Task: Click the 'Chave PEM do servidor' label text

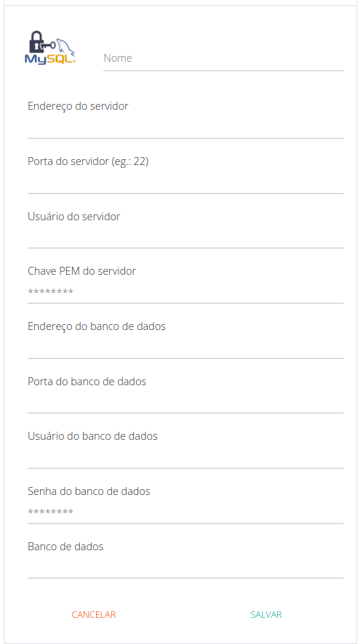Action: [81, 271]
